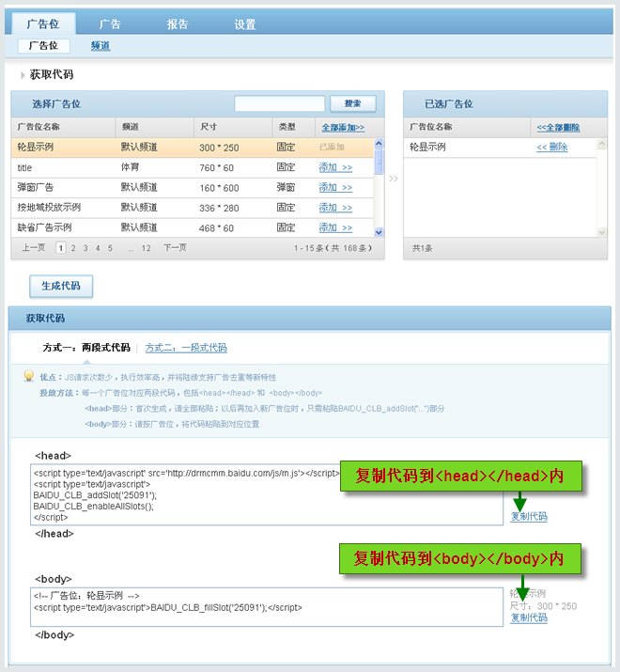Click the 760 * 60 size cell
Screen dimensions: 620x672
[216, 168]
